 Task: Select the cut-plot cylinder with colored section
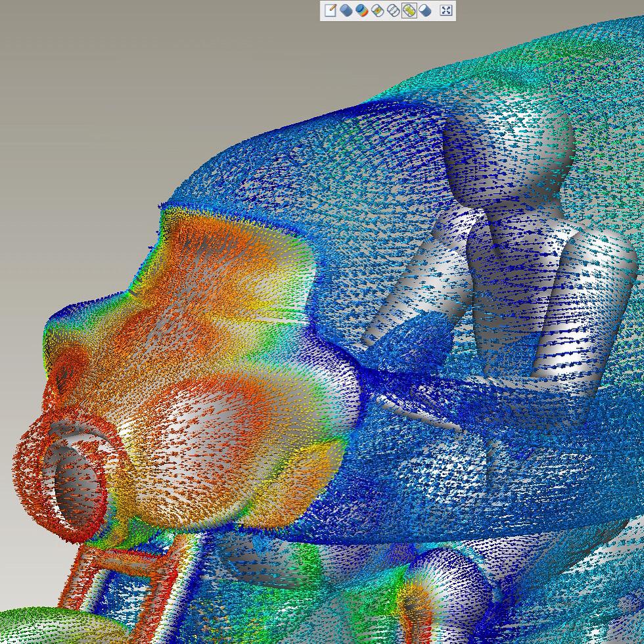378,11
